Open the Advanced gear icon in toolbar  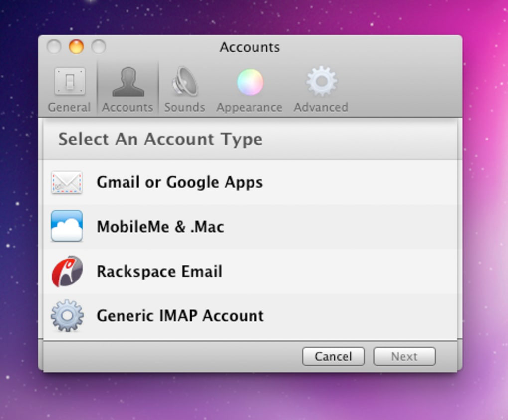(x=322, y=81)
